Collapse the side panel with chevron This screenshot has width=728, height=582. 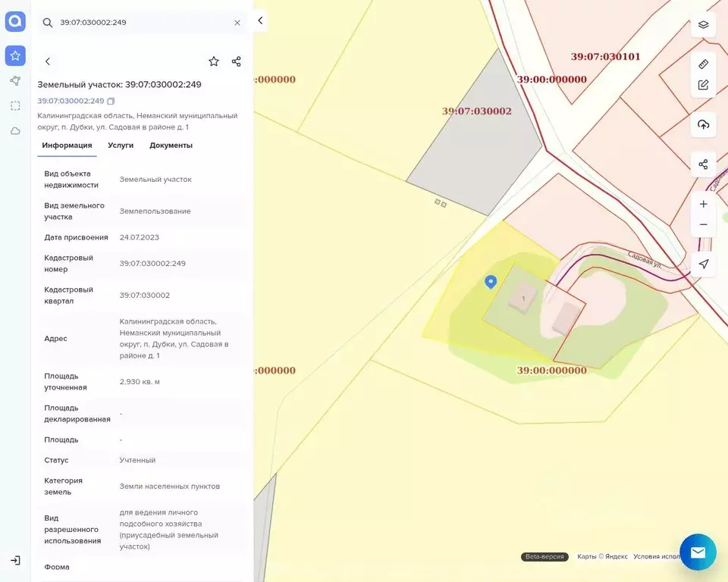pyautogui.click(x=260, y=20)
